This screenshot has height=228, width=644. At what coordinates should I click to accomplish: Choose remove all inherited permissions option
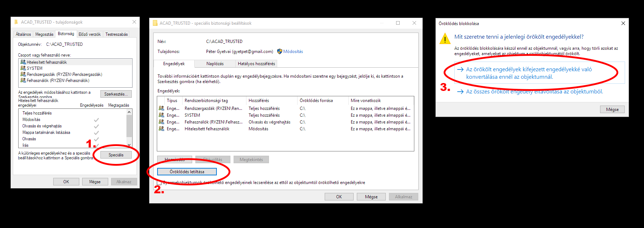coord(534,92)
